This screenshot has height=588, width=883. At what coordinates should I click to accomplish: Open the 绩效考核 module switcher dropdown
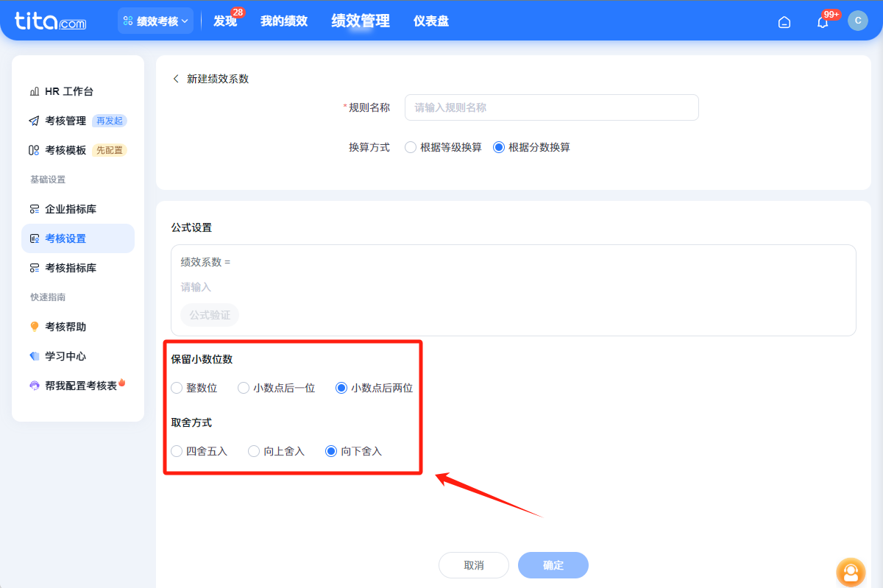click(155, 20)
